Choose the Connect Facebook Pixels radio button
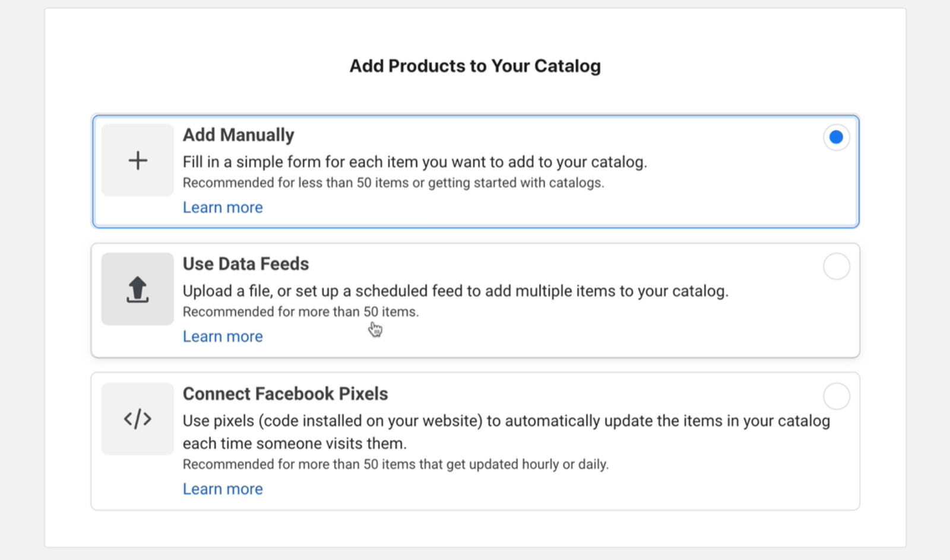 836,396
